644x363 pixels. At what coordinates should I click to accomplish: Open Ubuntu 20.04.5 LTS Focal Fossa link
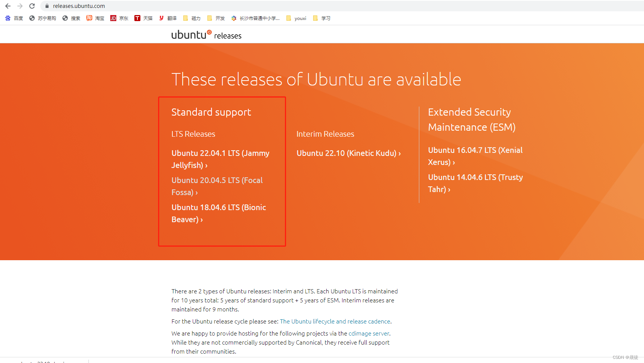pos(217,186)
